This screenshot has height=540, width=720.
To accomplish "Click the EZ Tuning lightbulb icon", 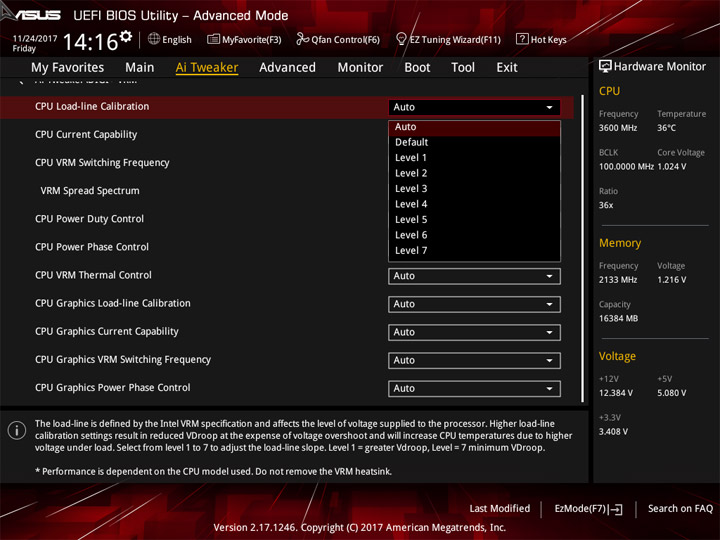I will (401, 39).
